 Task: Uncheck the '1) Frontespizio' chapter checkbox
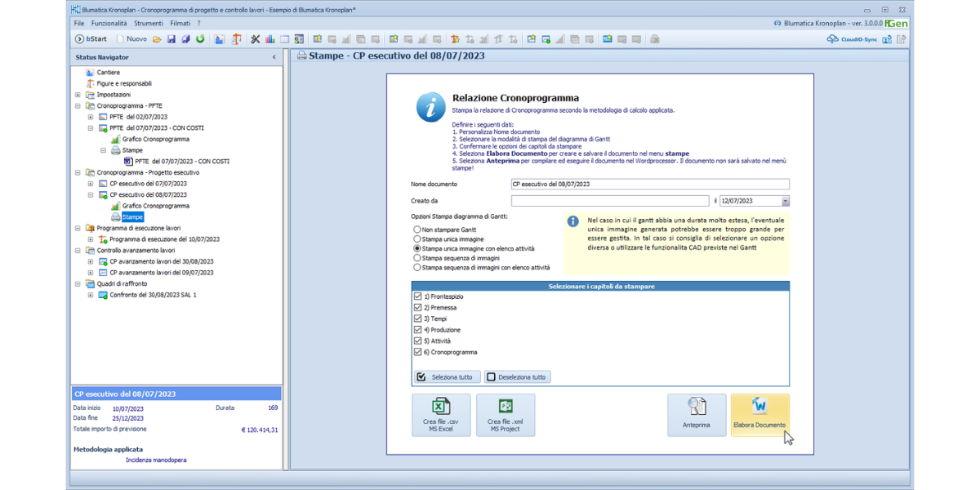coord(418,296)
